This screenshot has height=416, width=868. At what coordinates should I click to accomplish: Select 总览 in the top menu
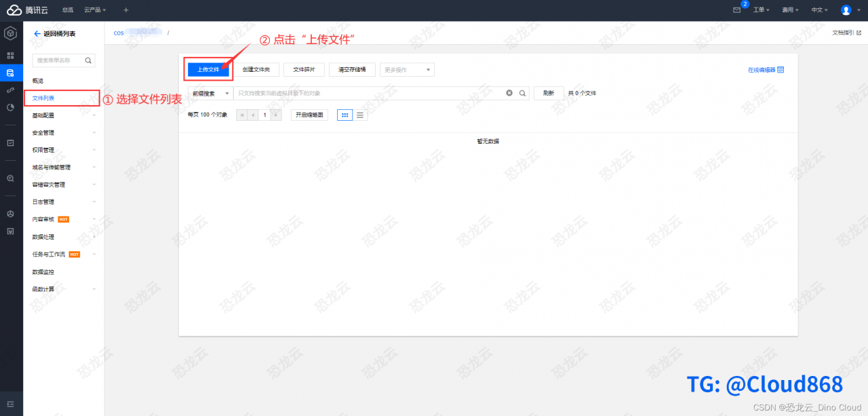pyautogui.click(x=67, y=10)
